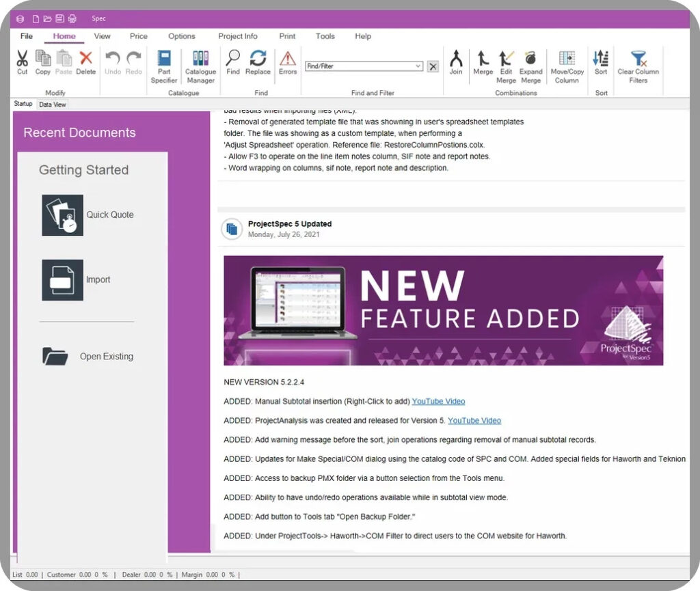Open the Part Specifier tool
Viewport: 700px width, 591px height.
[164, 59]
